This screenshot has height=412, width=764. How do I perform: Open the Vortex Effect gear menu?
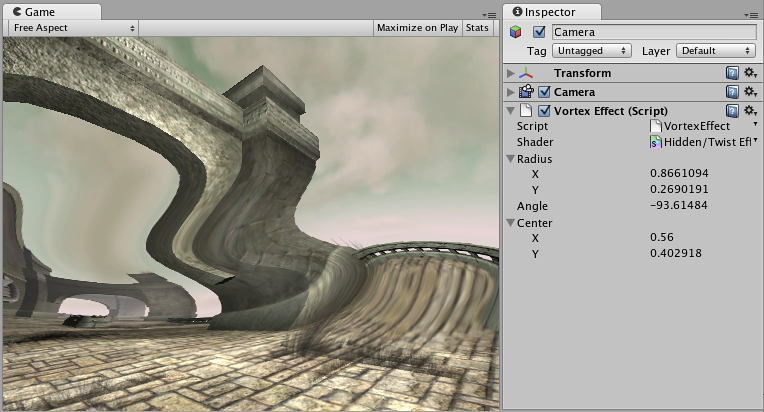750,111
